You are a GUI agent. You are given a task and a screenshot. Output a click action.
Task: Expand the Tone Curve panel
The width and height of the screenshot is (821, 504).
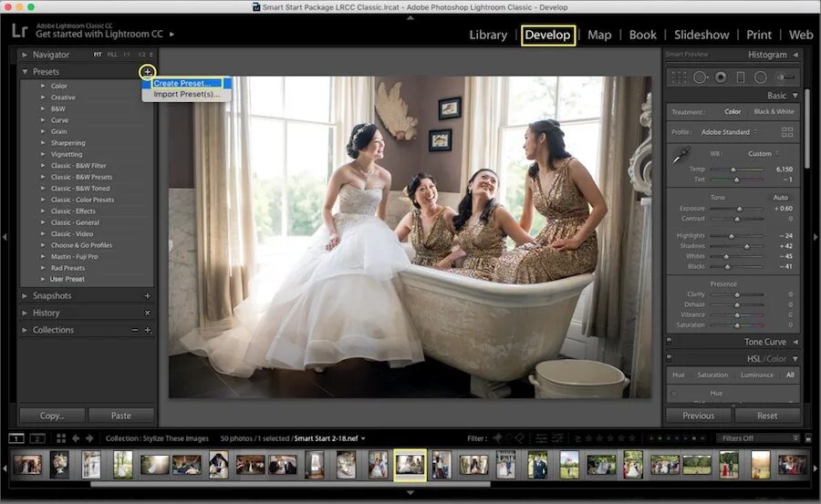coord(795,342)
